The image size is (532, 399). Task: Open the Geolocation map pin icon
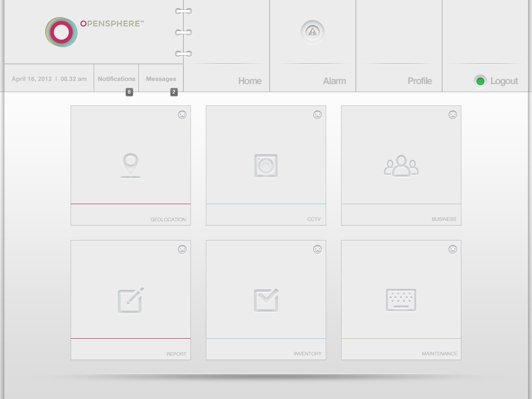click(x=130, y=165)
